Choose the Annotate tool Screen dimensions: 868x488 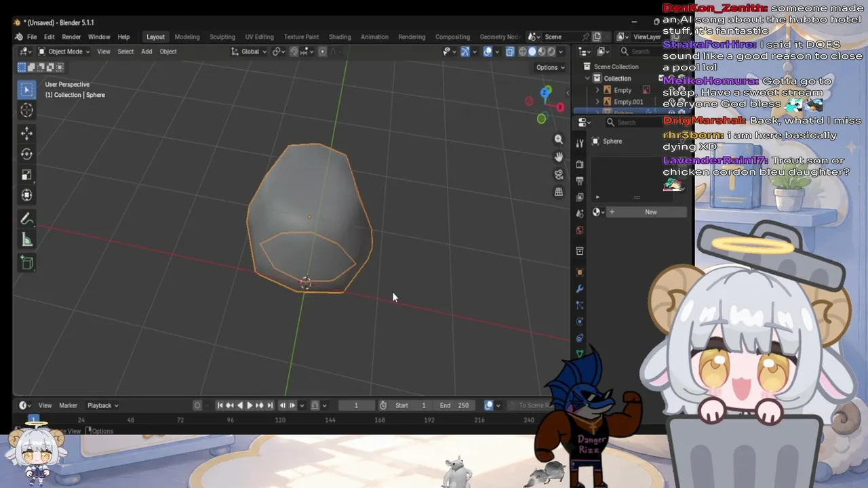pos(26,219)
